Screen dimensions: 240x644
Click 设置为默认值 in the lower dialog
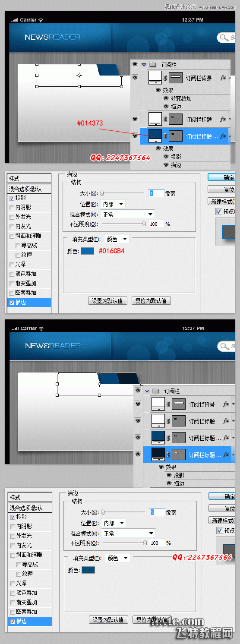[109, 620]
